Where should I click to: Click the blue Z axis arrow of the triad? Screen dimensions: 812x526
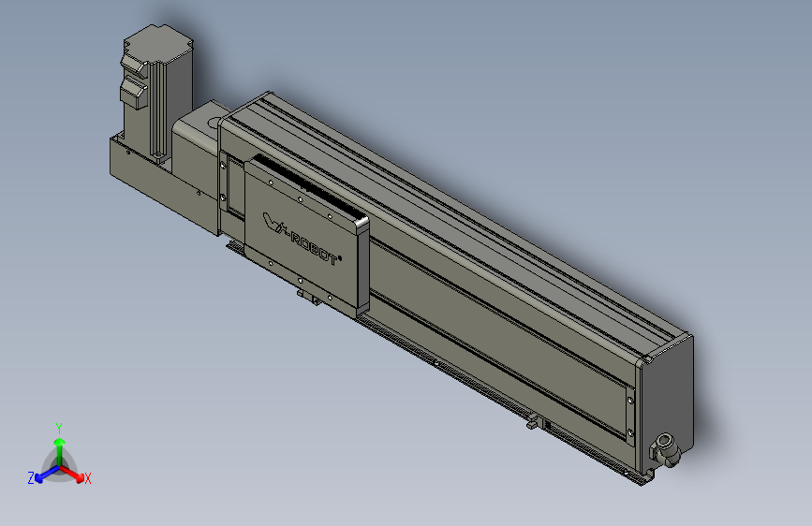tap(47, 475)
